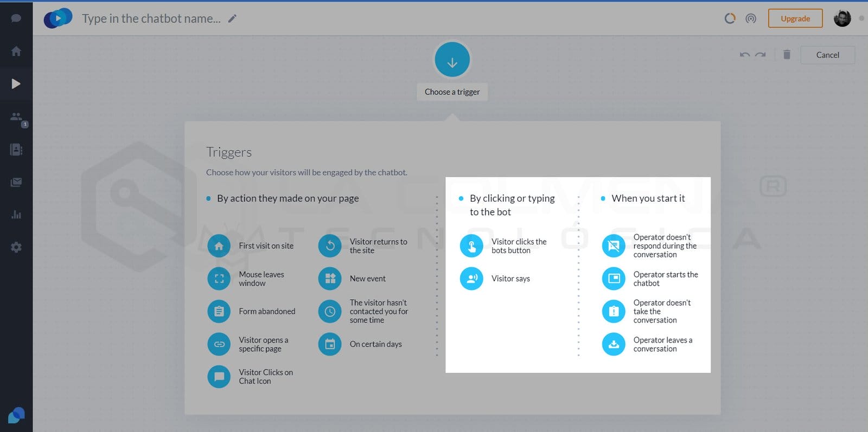This screenshot has height=432, width=868.
Task: Delete with the trash can icon
Action: pyautogui.click(x=787, y=54)
